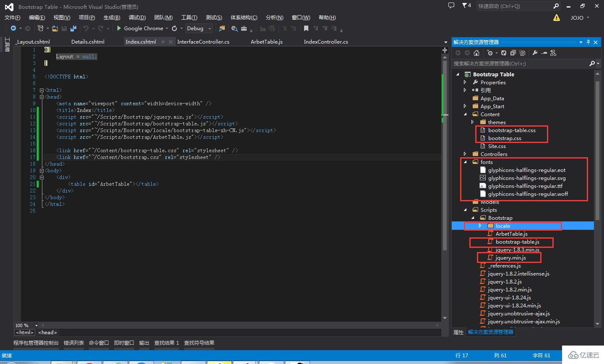Image resolution: width=604 pixels, height=364 pixels.
Task: Click the <head> breadcrumb button
Action: click(x=47, y=332)
